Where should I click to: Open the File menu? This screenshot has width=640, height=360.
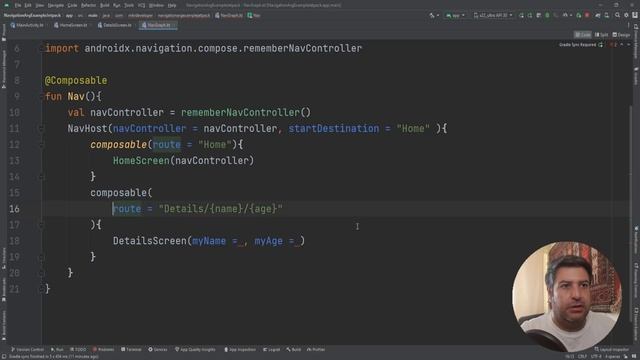tap(18, 5)
